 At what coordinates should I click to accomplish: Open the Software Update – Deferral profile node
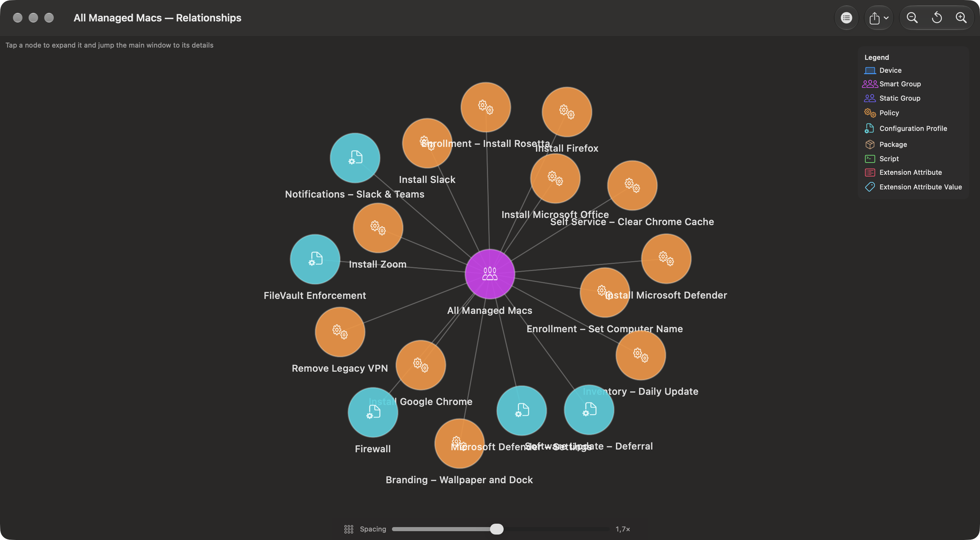589,410
